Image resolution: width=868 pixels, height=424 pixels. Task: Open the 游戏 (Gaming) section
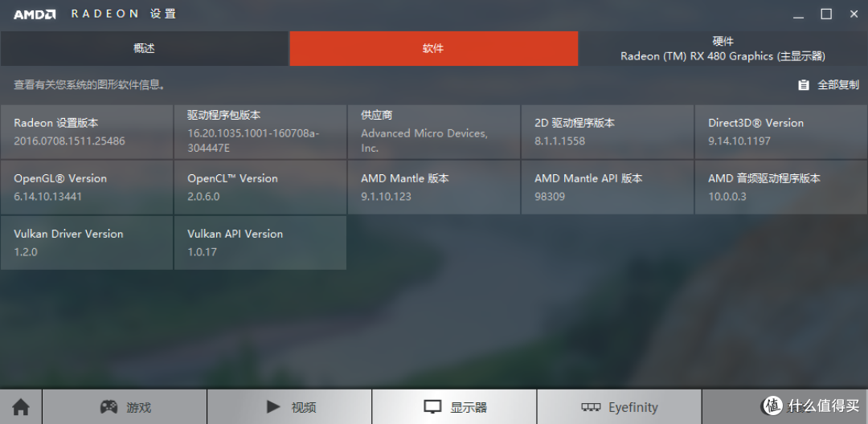coord(125,407)
